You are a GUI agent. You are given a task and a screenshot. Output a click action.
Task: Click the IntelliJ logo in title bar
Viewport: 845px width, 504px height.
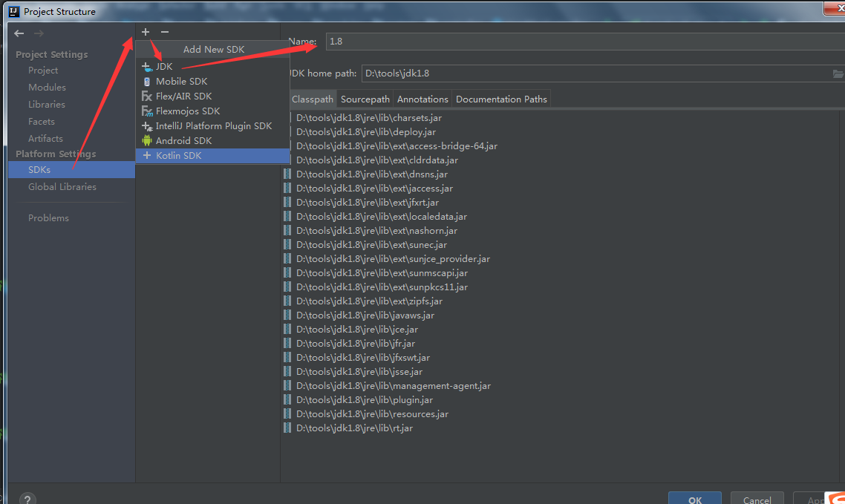(14, 11)
